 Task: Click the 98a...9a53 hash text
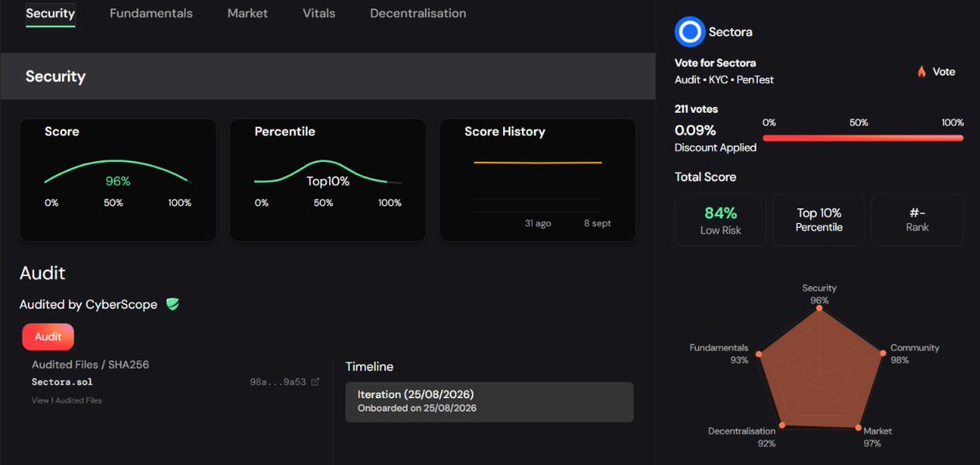click(278, 382)
